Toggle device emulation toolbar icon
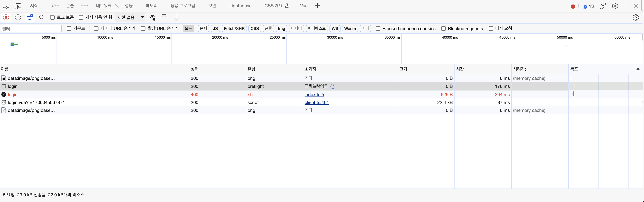The width and height of the screenshot is (644, 202). [18, 6]
